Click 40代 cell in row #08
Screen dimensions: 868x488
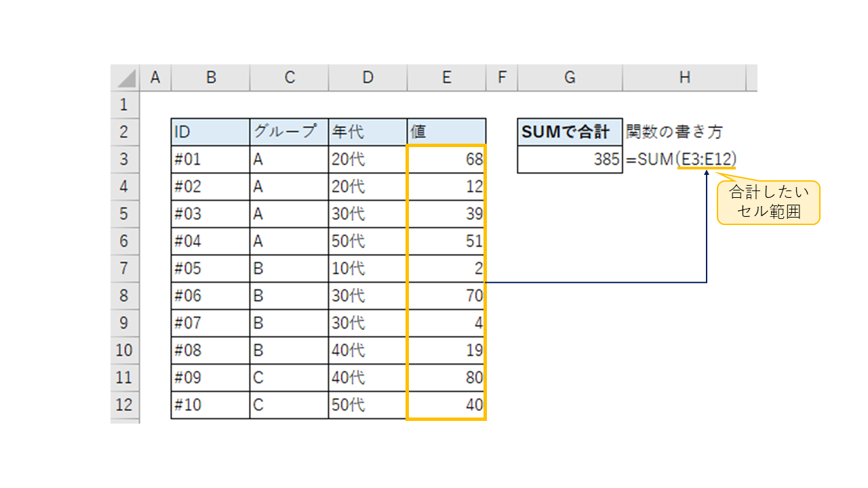coord(368,350)
